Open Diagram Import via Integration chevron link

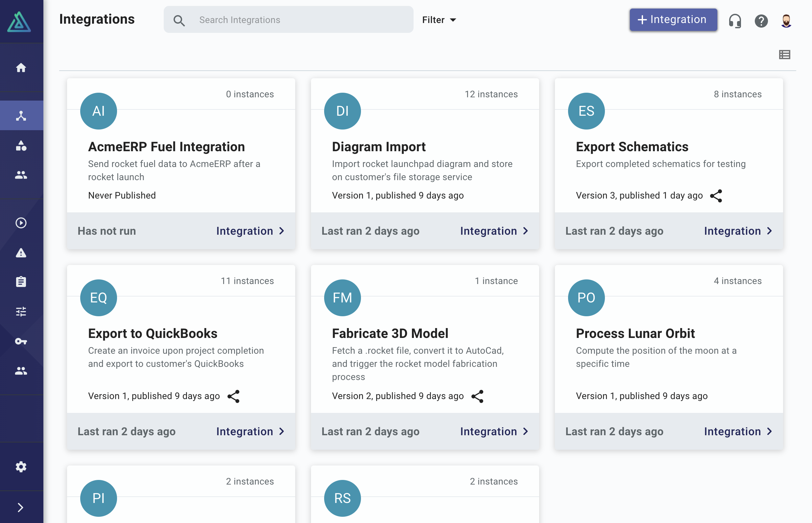[494, 231]
